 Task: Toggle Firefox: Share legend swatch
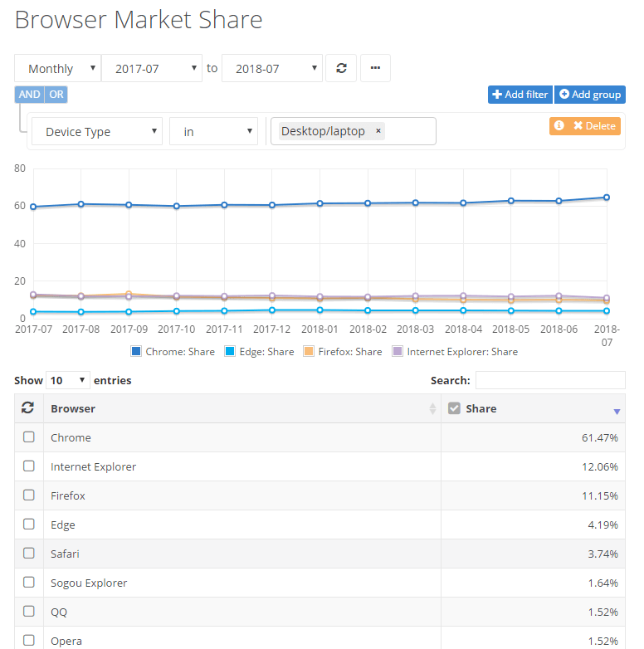click(x=309, y=351)
